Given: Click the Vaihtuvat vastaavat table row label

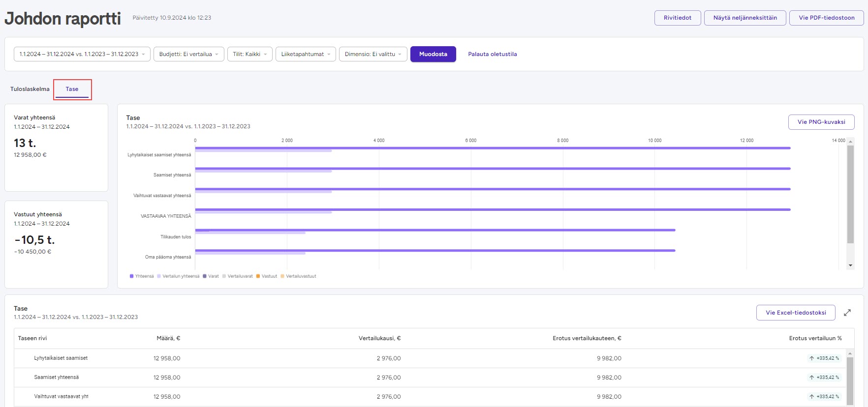Looking at the screenshot, I should pyautogui.click(x=61, y=397).
